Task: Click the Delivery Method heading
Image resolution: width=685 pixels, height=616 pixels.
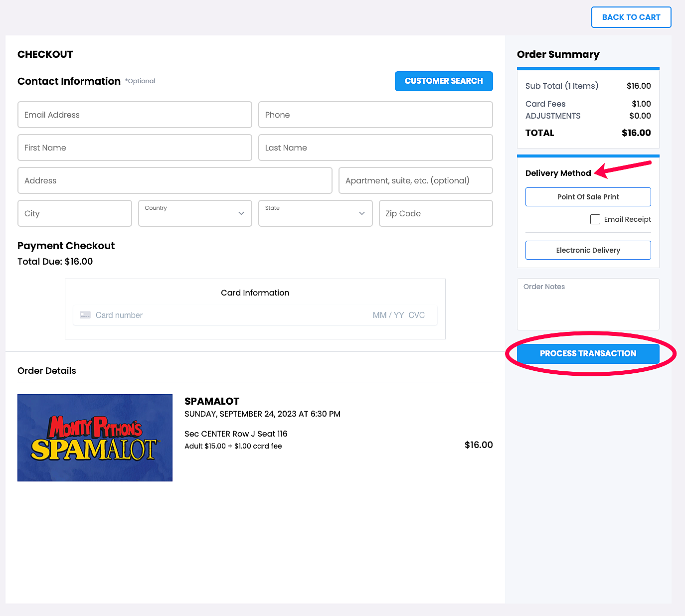Action: (x=558, y=173)
